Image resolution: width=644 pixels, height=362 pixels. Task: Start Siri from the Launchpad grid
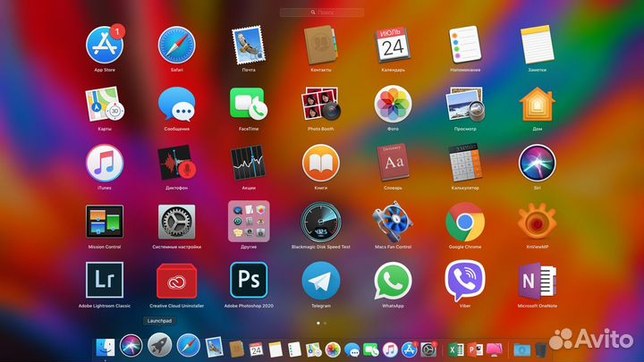(538, 164)
